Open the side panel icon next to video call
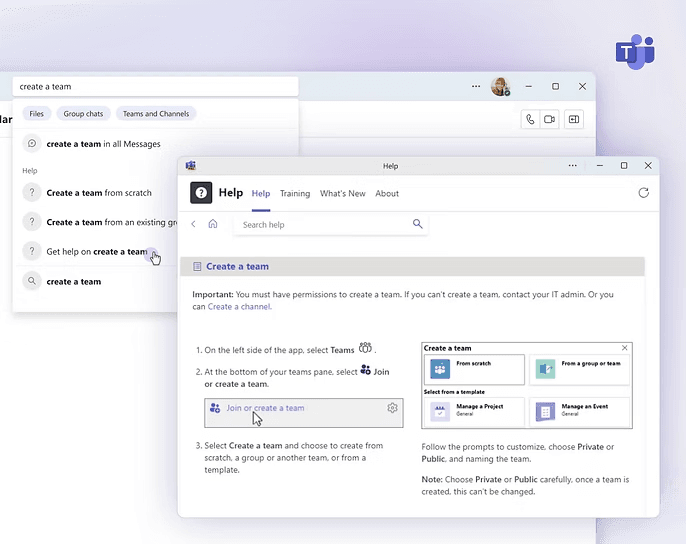The image size is (686, 544). pos(574,119)
